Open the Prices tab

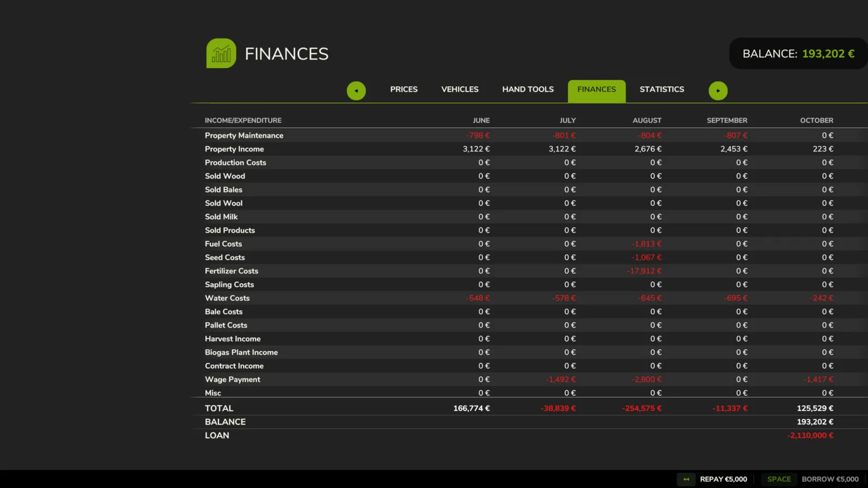pos(404,89)
